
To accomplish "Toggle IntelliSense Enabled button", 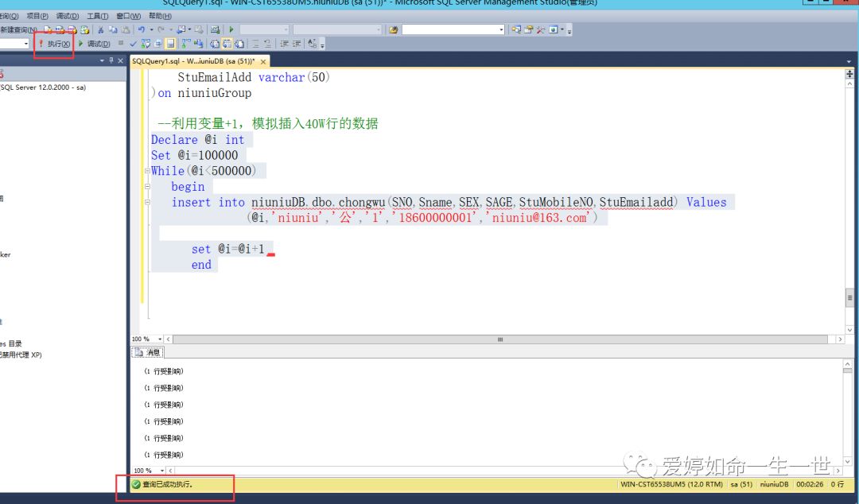I will [x=171, y=43].
